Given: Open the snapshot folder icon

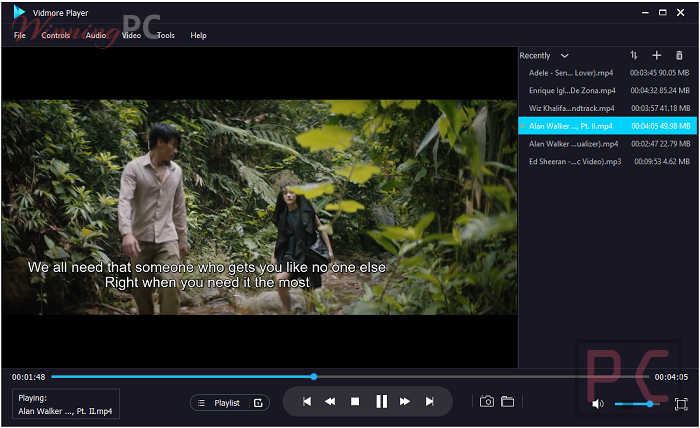Looking at the screenshot, I should pos(508,401).
